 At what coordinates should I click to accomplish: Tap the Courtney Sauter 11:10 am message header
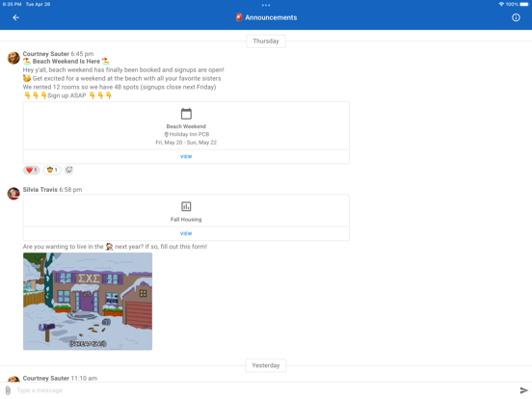tap(60, 379)
